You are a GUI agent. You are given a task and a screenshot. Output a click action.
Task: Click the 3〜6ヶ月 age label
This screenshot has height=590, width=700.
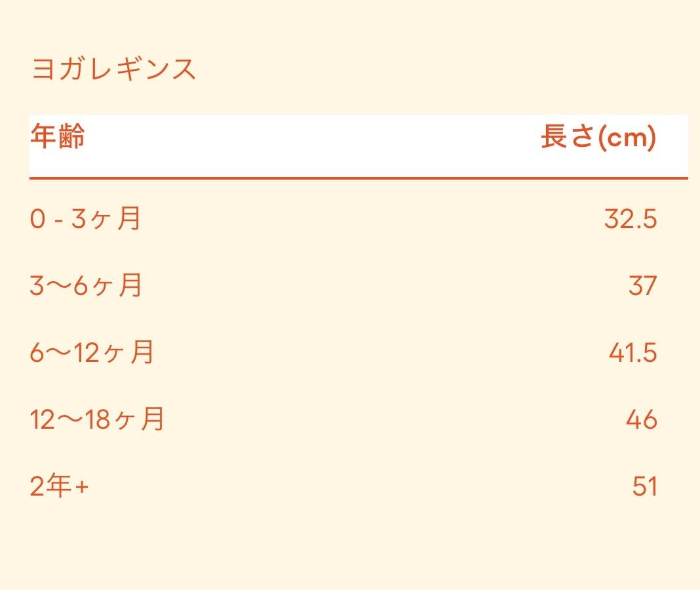tap(86, 286)
